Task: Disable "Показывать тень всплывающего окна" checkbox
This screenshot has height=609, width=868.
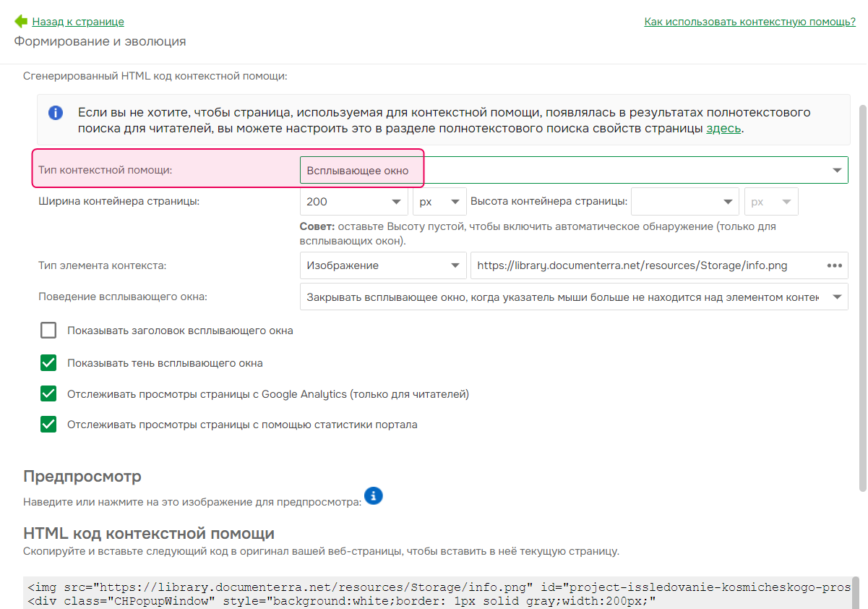Action: [x=48, y=362]
